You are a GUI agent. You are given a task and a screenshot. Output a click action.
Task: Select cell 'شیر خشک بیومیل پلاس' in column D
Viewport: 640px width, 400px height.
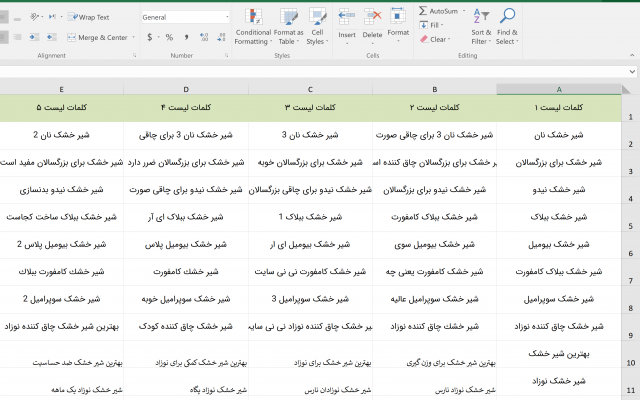[x=186, y=245]
